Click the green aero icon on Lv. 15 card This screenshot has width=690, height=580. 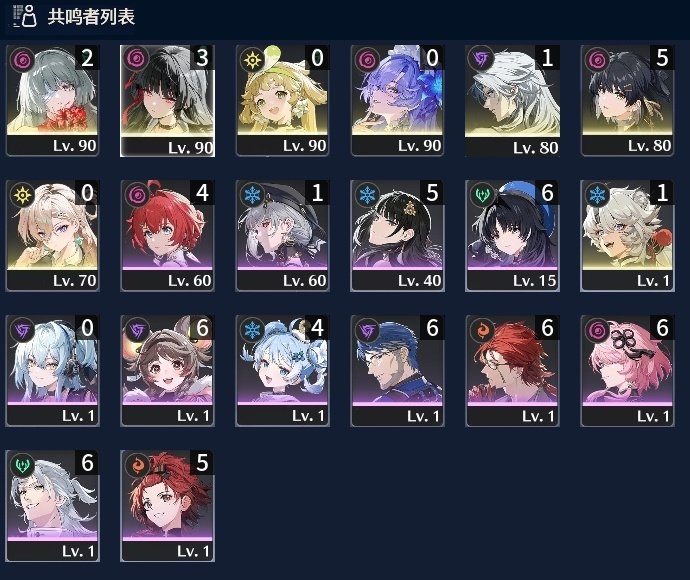point(482,194)
